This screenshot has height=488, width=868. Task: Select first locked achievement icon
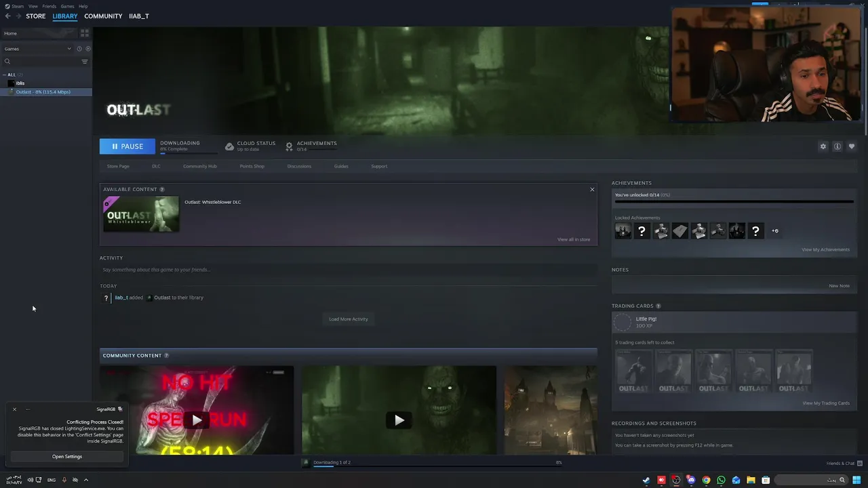click(623, 230)
